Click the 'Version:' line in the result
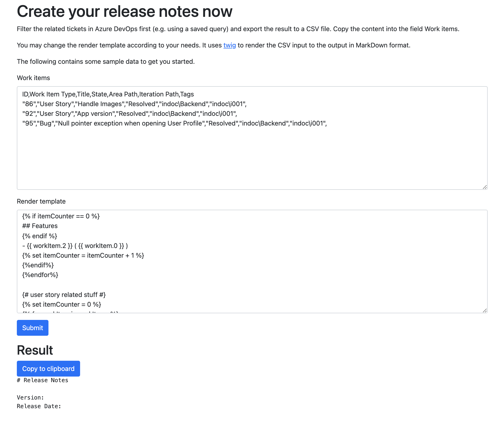Screen dimensions: 504x424 (x=30, y=397)
